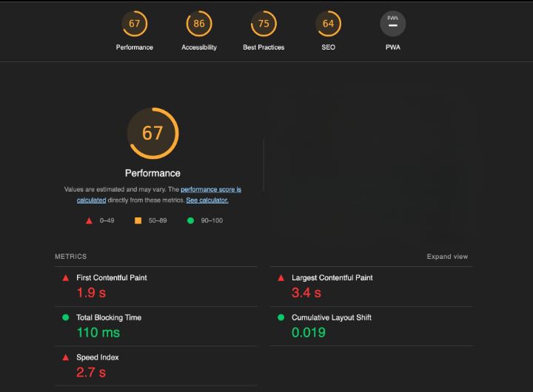The image size is (533, 392).
Task: Click the Accessibility label under gauge
Action: point(199,47)
